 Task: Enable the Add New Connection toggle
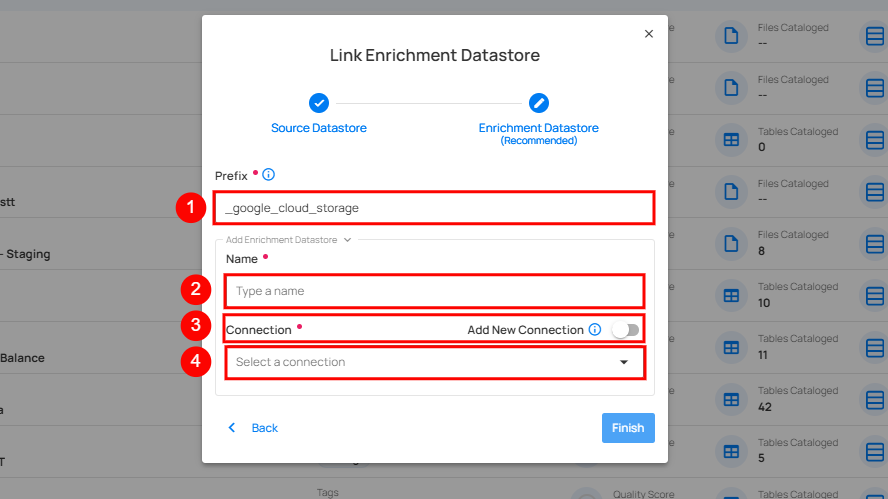626,330
